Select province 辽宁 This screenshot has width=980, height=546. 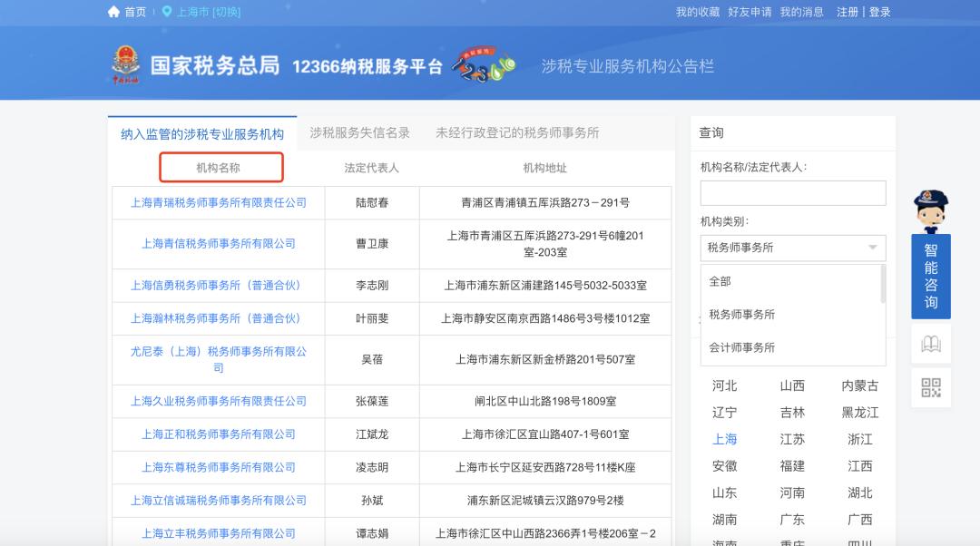725,413
